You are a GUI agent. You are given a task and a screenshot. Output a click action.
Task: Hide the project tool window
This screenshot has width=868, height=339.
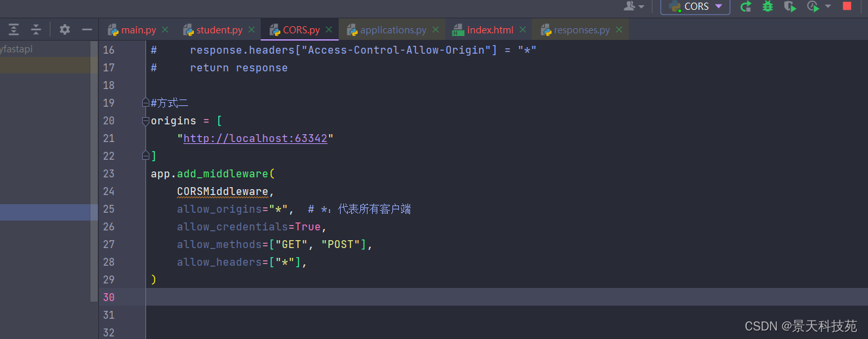[86, 29]
